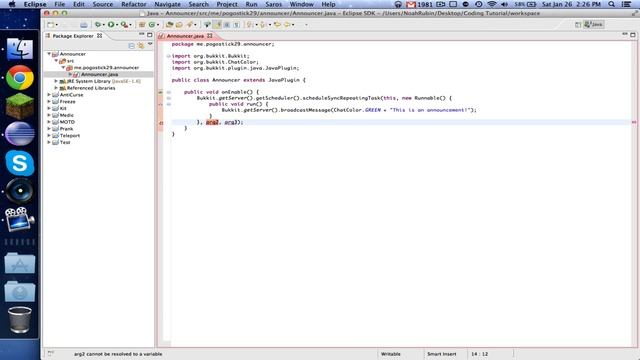
Task: Open Spotlight search in menu bar
Action: pos(611,4)
